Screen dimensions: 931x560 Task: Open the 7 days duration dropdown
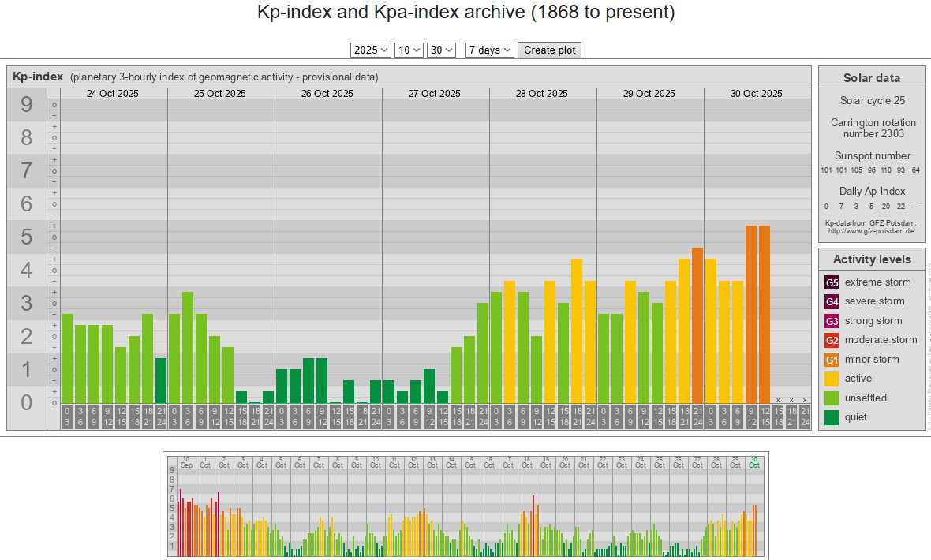click(490, 50)
